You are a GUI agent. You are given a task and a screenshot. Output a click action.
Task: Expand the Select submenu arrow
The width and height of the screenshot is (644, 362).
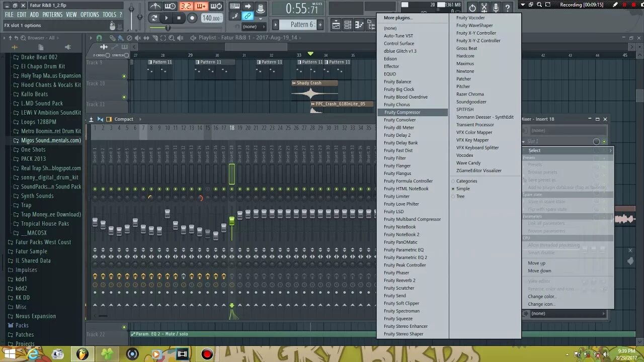pyautogui.click(x=610, y=150)
